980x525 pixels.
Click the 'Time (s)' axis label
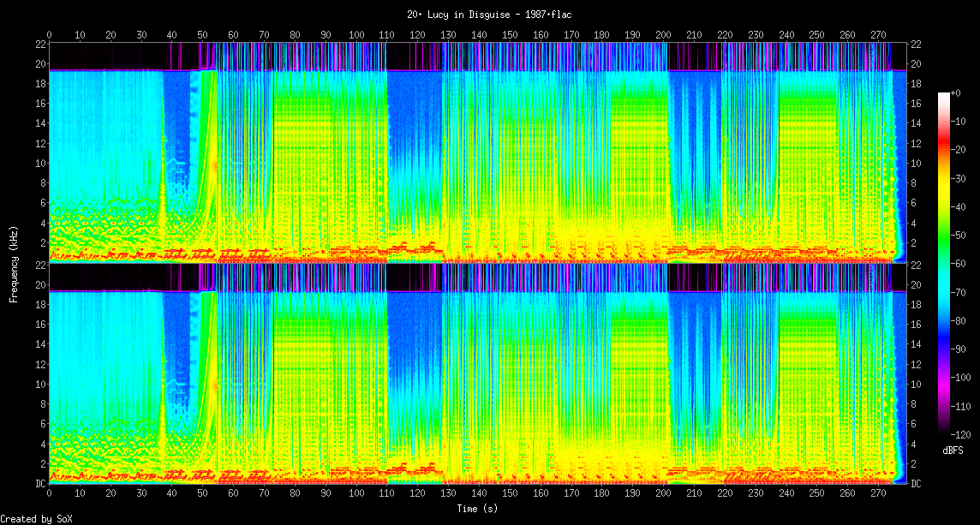476,508
